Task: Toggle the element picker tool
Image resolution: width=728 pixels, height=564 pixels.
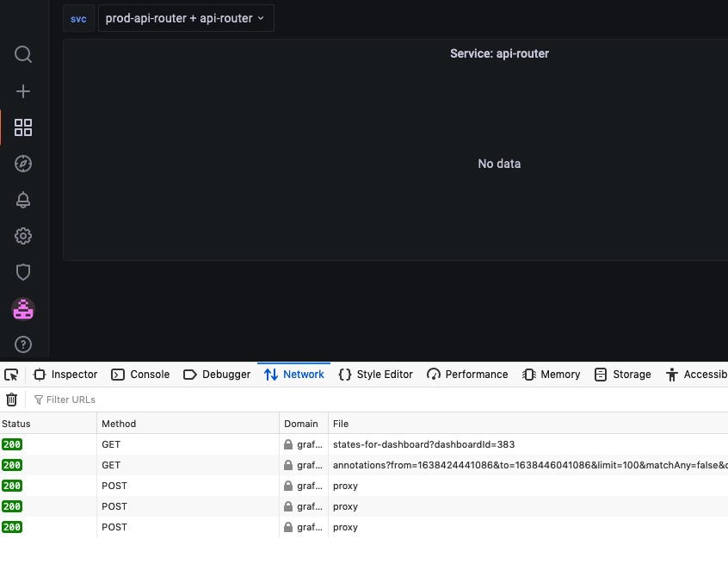Action: [11, 374]
